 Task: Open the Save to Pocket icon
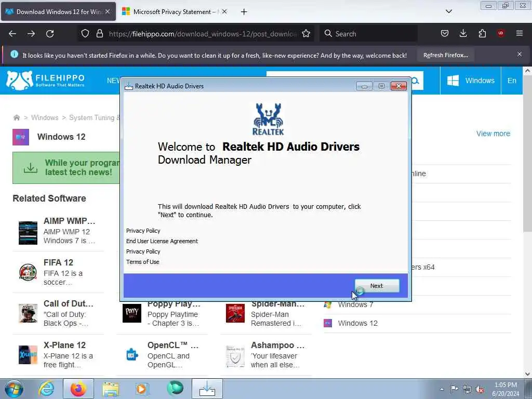click(x=445, y=33)
